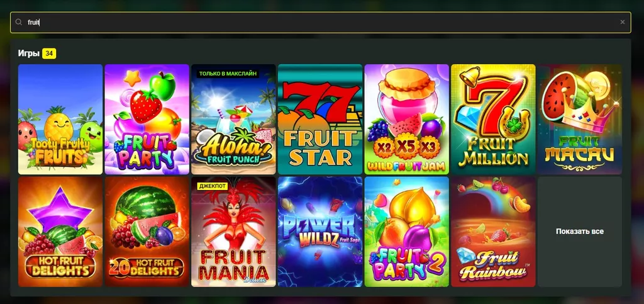Open 20 Hot Fruit Delights slot
This screenshot has width=644, height=304.
[147, 232]
